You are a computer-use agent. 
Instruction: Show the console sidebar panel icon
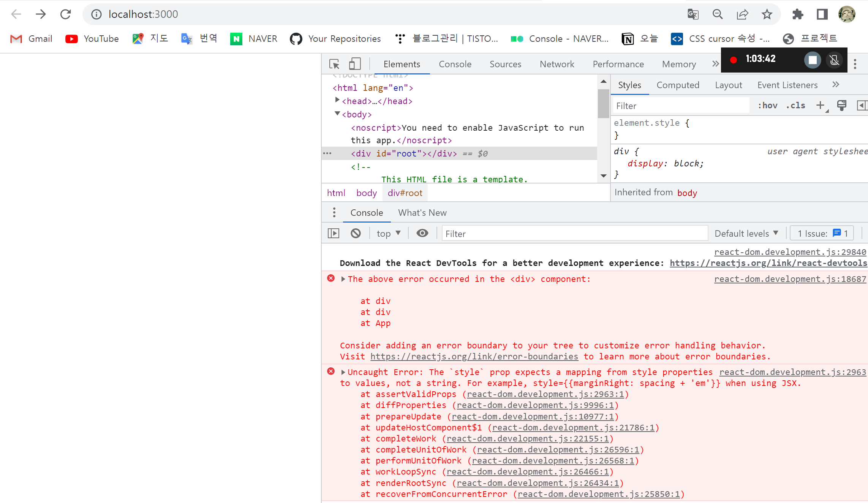click(x=333, y=233)
